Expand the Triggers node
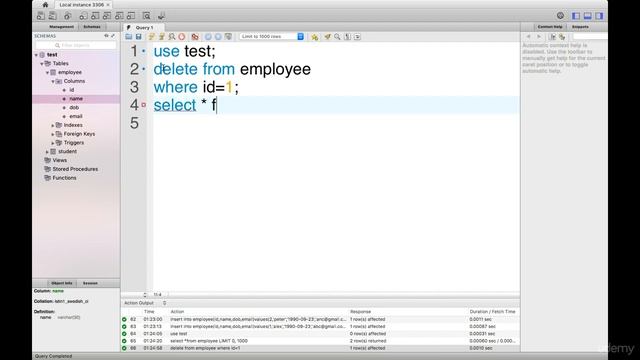This screenshot has width=640, height=360. pyautogui.click(x=53, y=143)
